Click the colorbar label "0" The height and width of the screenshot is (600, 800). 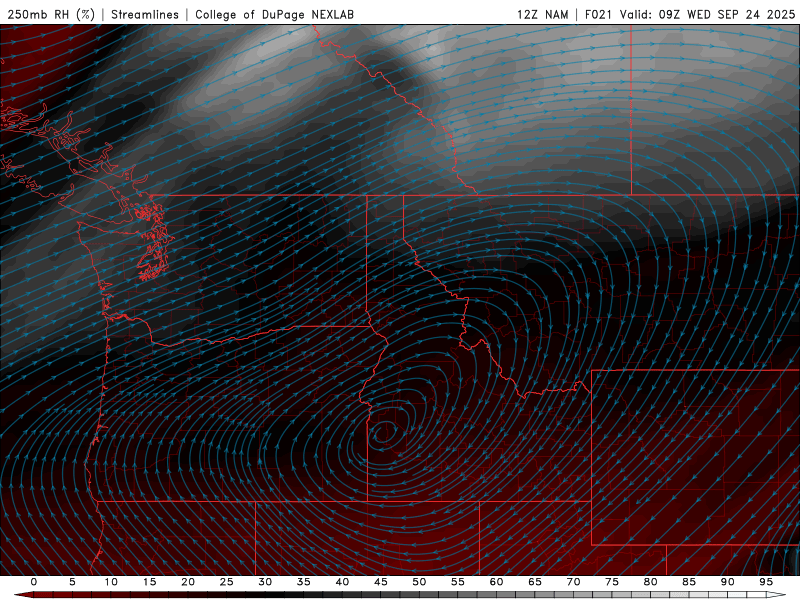[x=34, y=582]
